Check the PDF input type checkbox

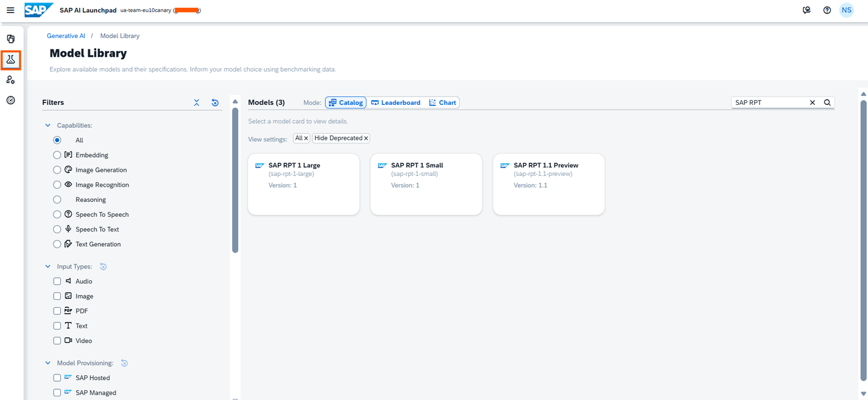tap(57, 311)
